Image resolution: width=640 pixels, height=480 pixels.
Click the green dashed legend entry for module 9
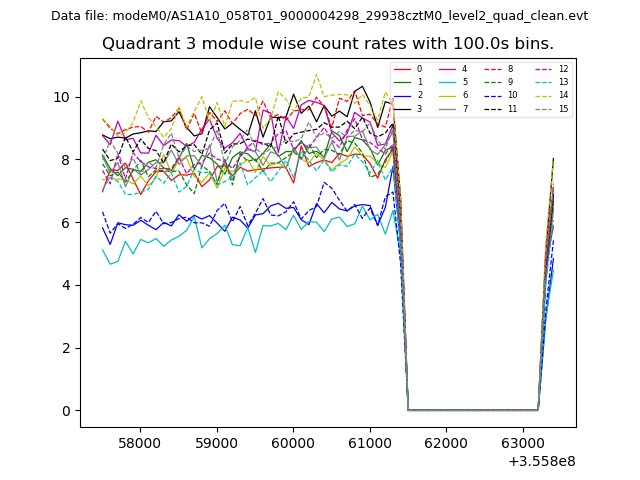(x=494, y=82)
